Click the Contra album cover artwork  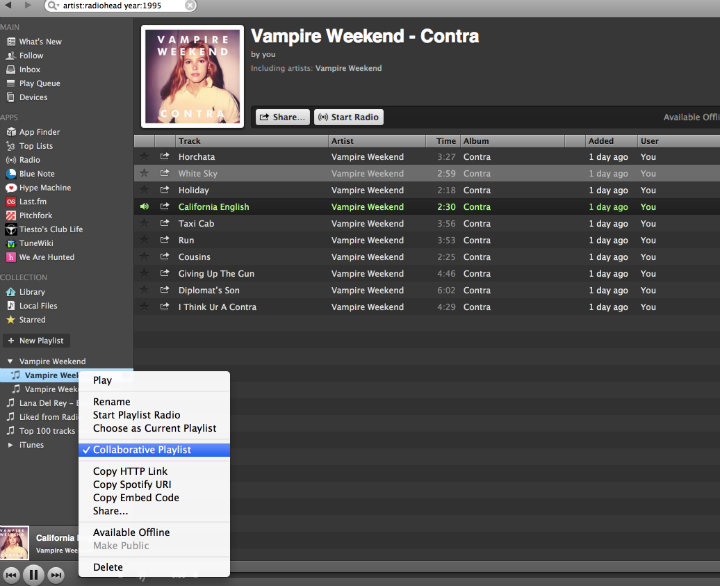(192, 77)
